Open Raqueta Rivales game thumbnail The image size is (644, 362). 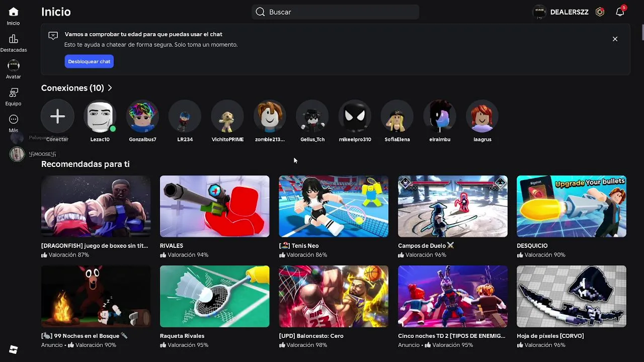(x=215, y=296)
